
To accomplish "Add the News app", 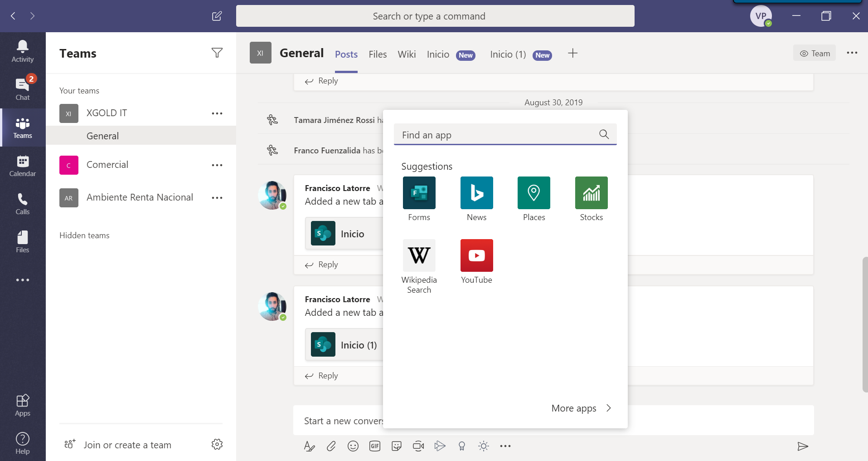I will (x=476, y=199).
